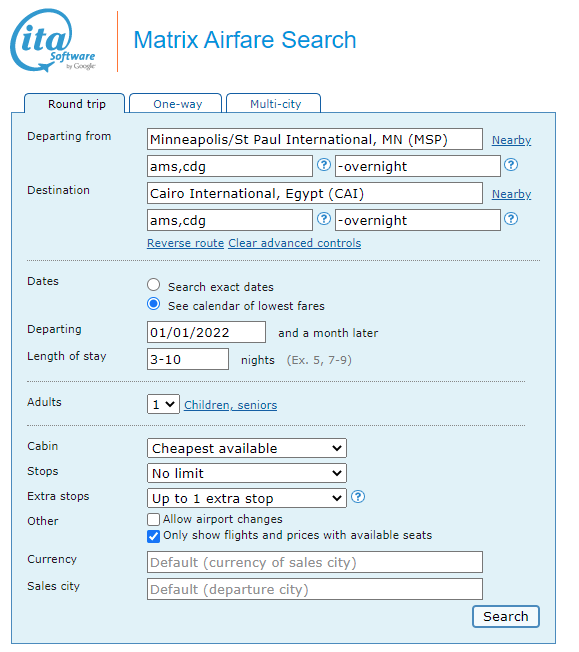
Task: Click the help icon next to Extra stops
Action: (358, 497)
